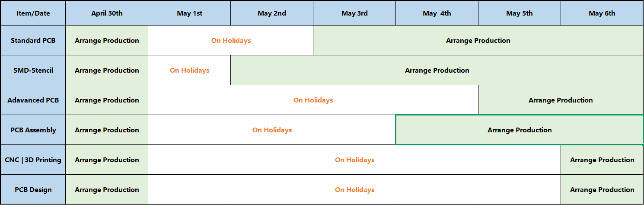Click Standard PCB's On Holidays cell
This screenshot has height=205, width=644.
[x=231, y=41]
